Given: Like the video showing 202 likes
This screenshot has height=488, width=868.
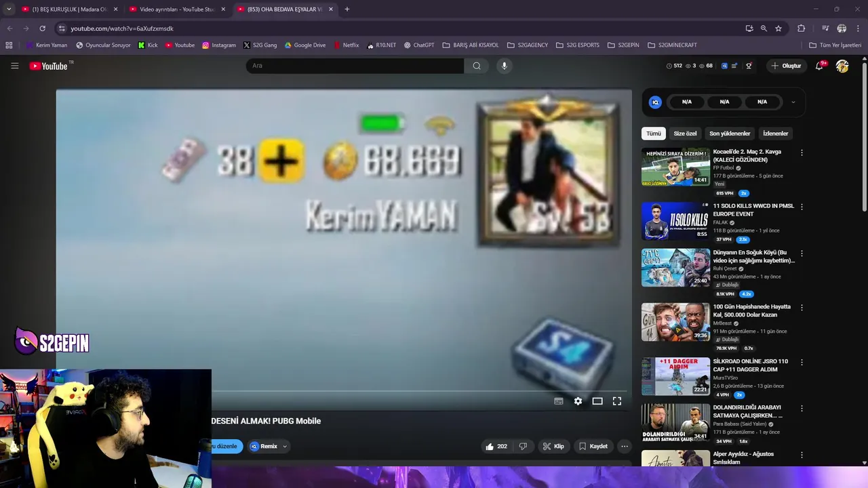Looking at the screenshot, I should (x=496, y=446).
